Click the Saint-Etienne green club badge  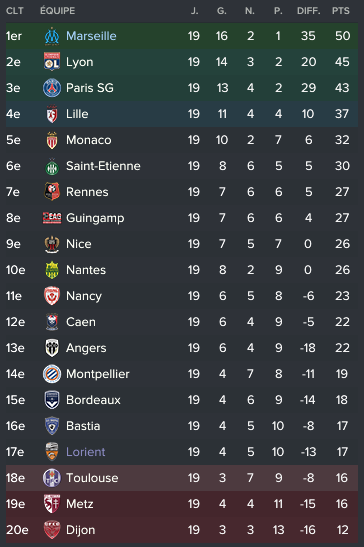coord(52,166)
